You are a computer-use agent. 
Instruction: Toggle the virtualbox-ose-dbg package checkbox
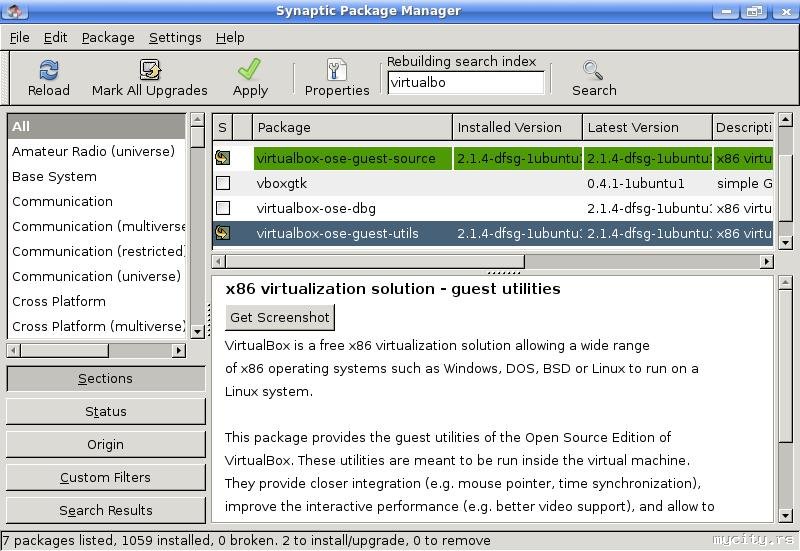pyautogui.click(x=223, y=208)
